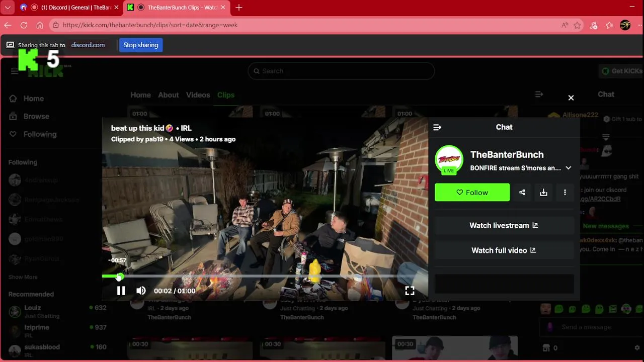644x362 pixels.
Task: Click Watch livestream link
Action: [x=504, y=225]
